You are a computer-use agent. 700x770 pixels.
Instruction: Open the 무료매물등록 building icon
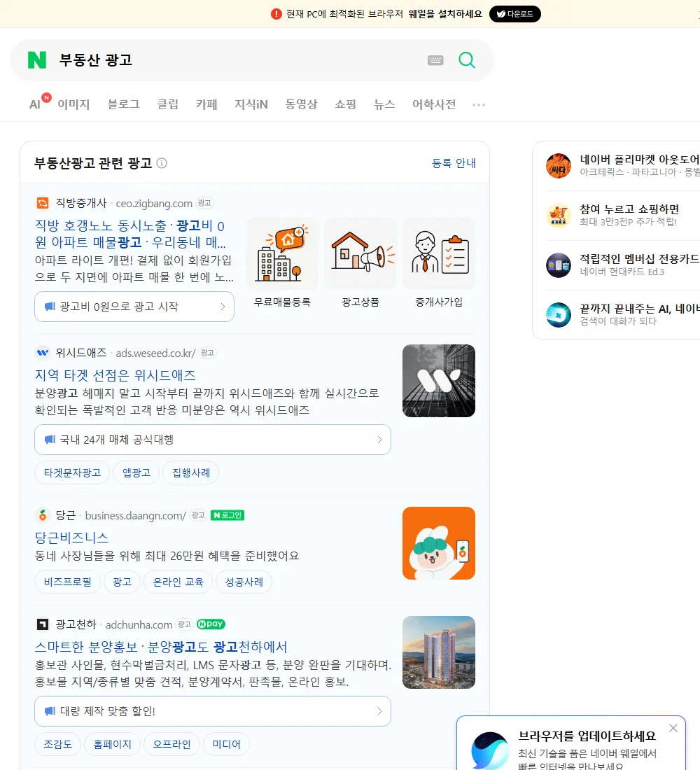point(282,253)
